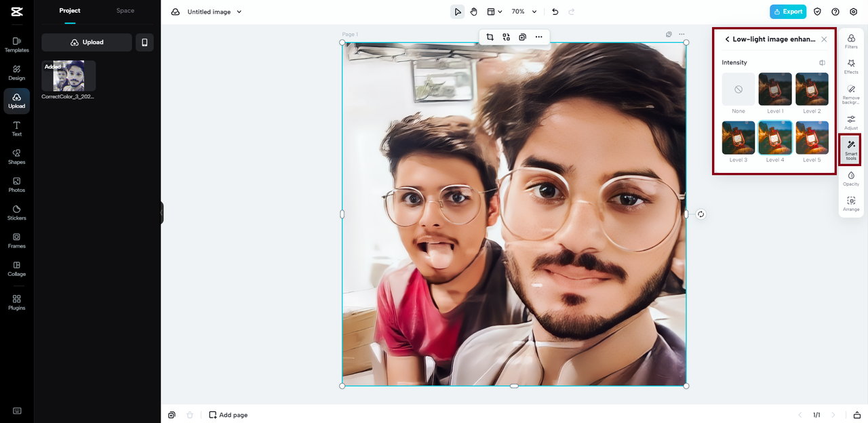Open the settings hexagon icon
Screen dimensions: 868x423
click(x=853, y=12)
